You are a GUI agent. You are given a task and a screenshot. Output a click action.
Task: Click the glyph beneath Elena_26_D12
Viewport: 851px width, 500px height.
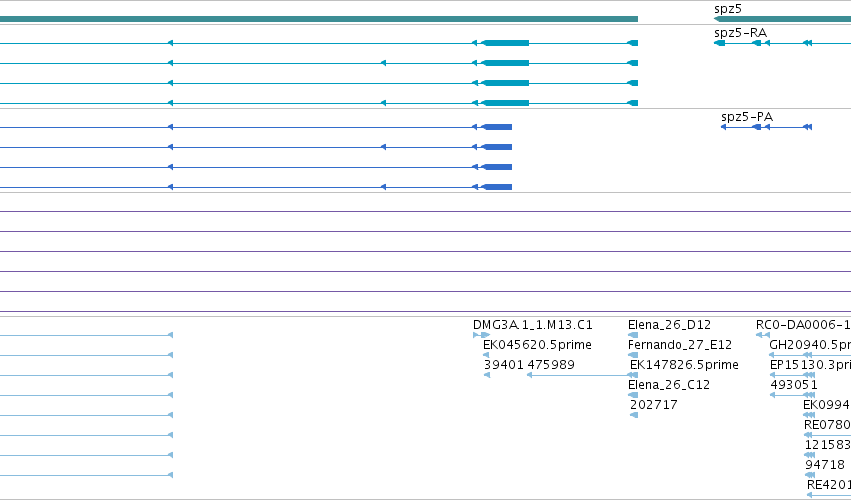[633, 335]
